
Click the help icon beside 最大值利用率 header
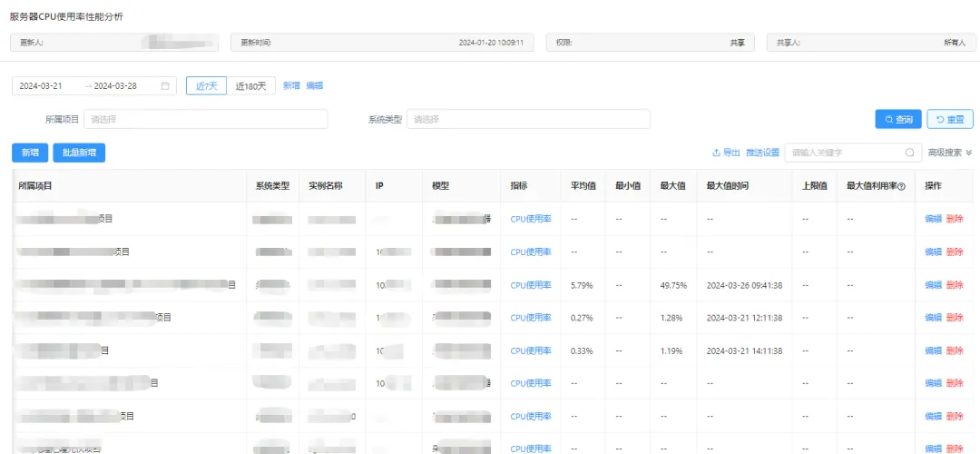click(x=902, y=186)
